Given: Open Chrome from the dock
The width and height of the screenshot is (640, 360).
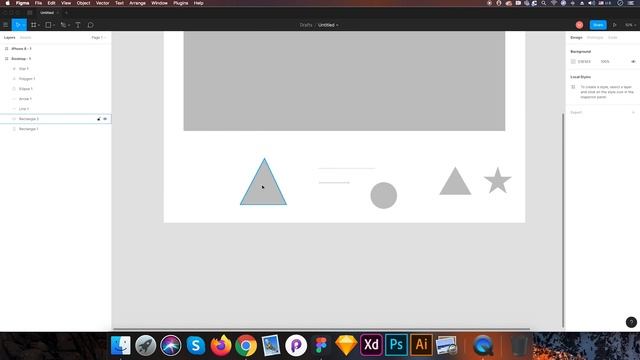Looking at the screenshot, I should (x=246, y=345).
